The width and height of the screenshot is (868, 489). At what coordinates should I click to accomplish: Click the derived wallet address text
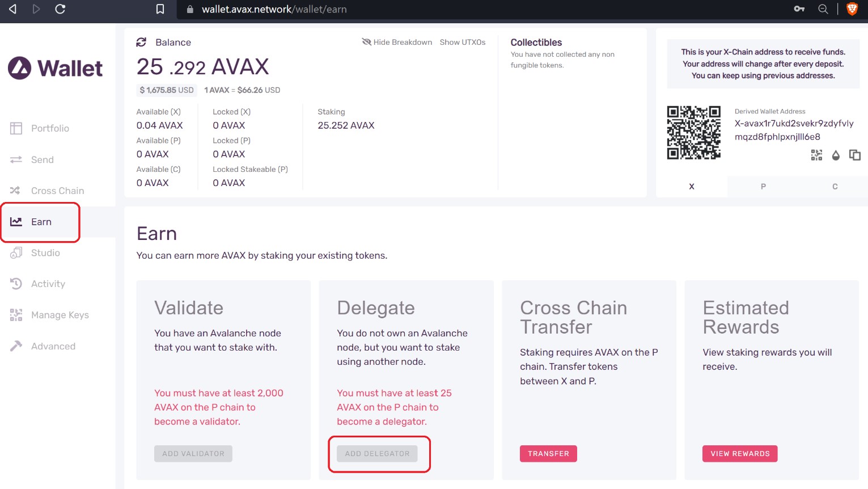click(x=794, y=130)
